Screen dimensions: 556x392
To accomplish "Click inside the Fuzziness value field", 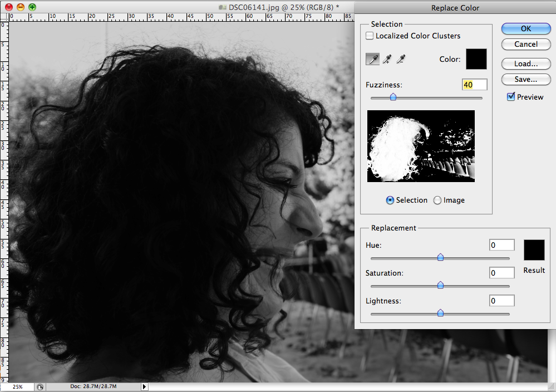I will pyautogui.click(x=474, y=84).
